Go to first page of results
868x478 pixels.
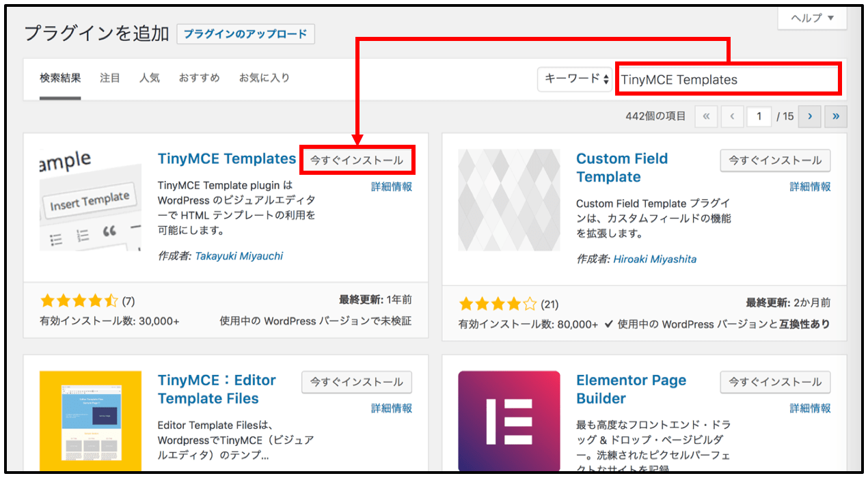point(707,116)
